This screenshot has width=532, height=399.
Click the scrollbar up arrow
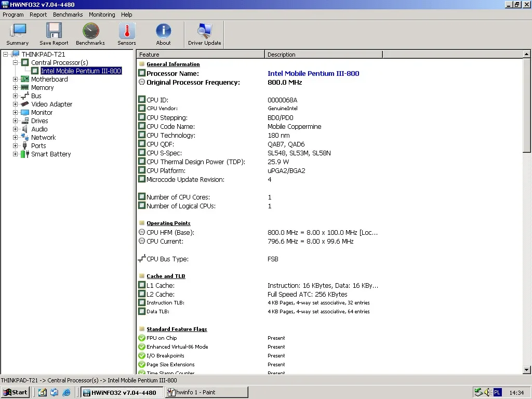[526, 54]
